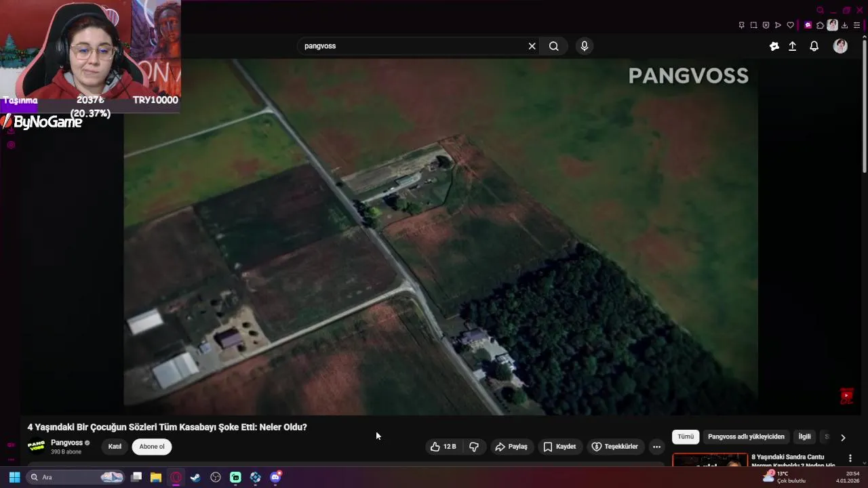Open the YouTube account avatar menu
This screenshot has height=488, width=868.
coord(840,46)
